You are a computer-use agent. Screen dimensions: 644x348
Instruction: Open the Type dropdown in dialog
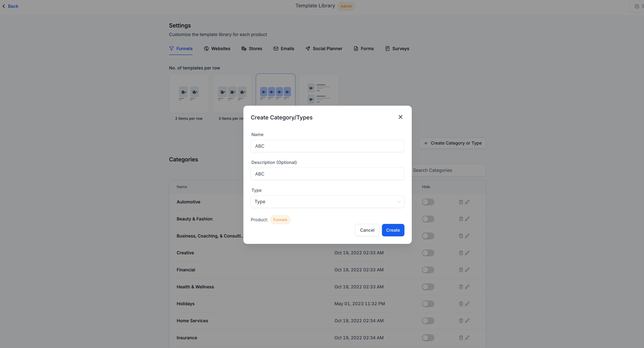coord(325,202)
